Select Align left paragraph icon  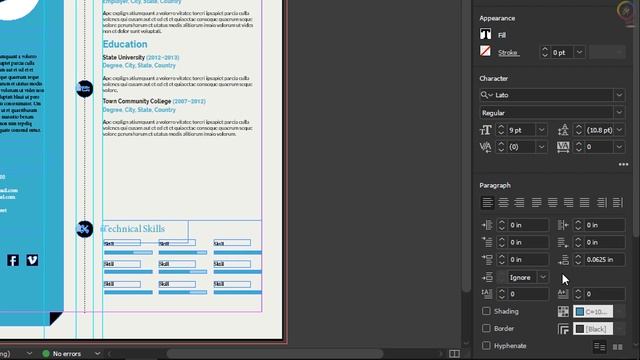[487, 202]
